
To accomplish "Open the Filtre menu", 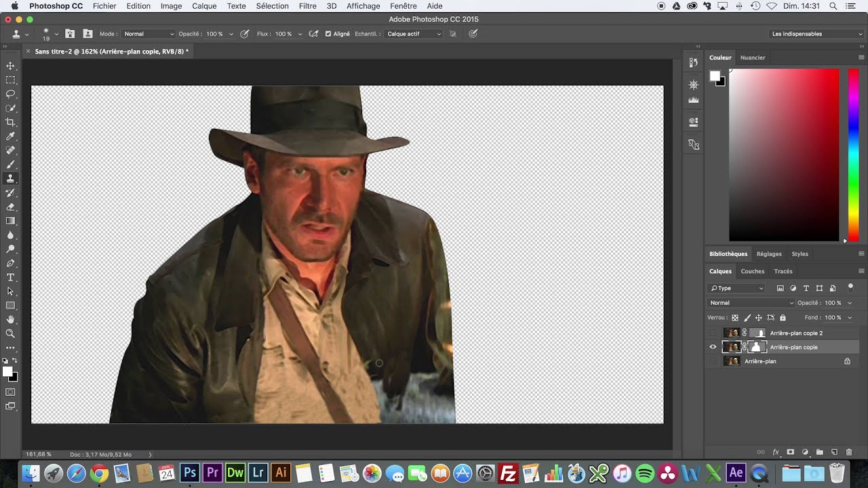I will pos(308,6).
